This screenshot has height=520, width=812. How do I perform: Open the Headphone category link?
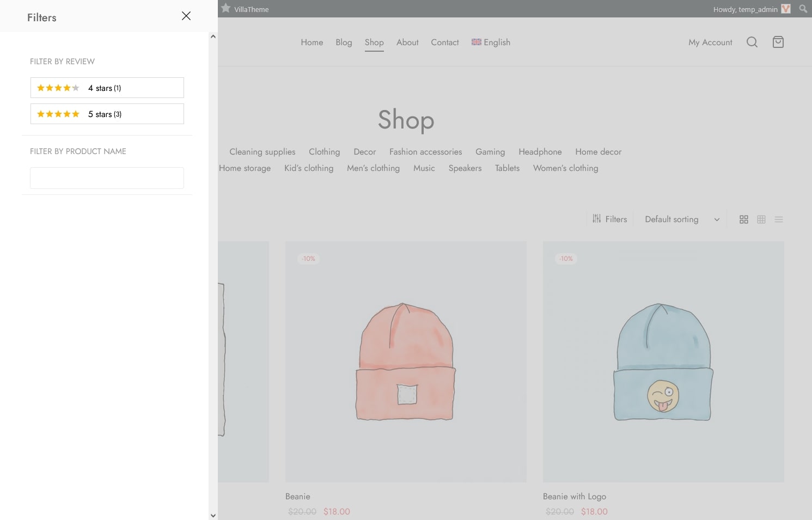pyautogui.click(x=540, y=152)
